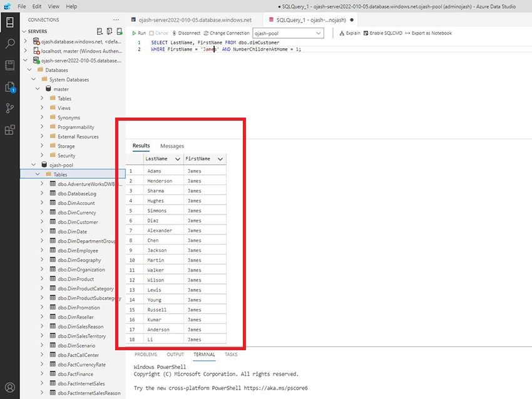Click the unsaved dot on SQLQuery_1 tab

(352, 20)
